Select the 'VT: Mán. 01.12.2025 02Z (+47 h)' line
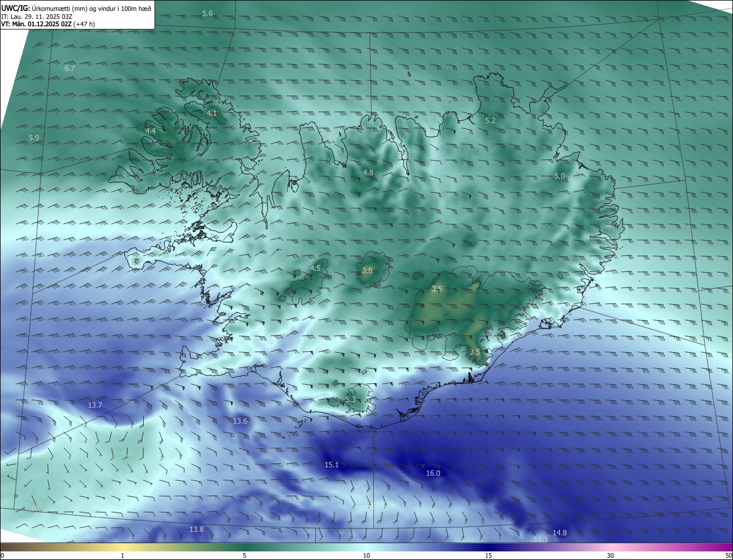 click(48, 25)
